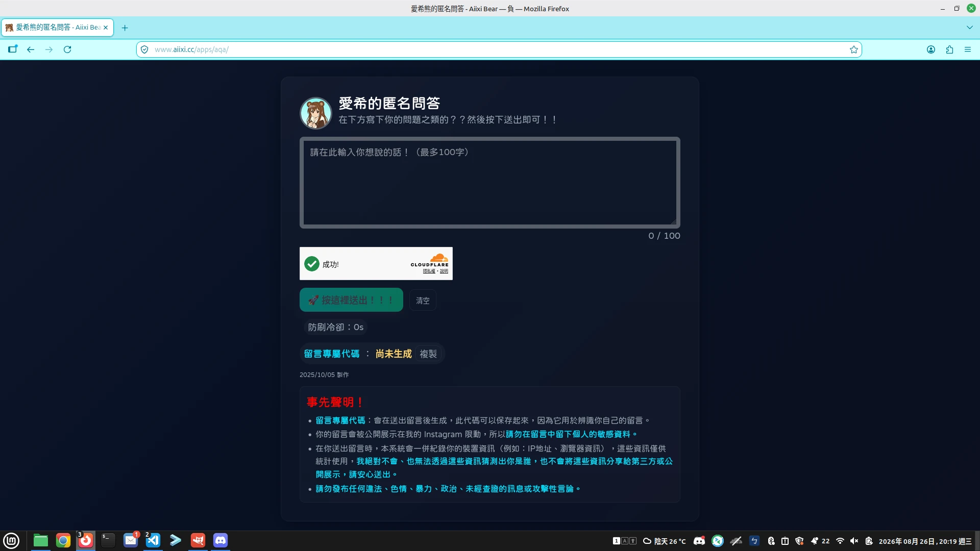Open Discord from the taskbar
The image size is (980, 551).
tap(220, 540)
